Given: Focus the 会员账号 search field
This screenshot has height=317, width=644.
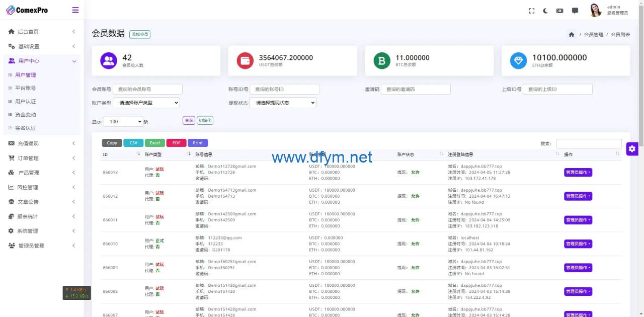Looking at the screenshot, I should (147, 89).
